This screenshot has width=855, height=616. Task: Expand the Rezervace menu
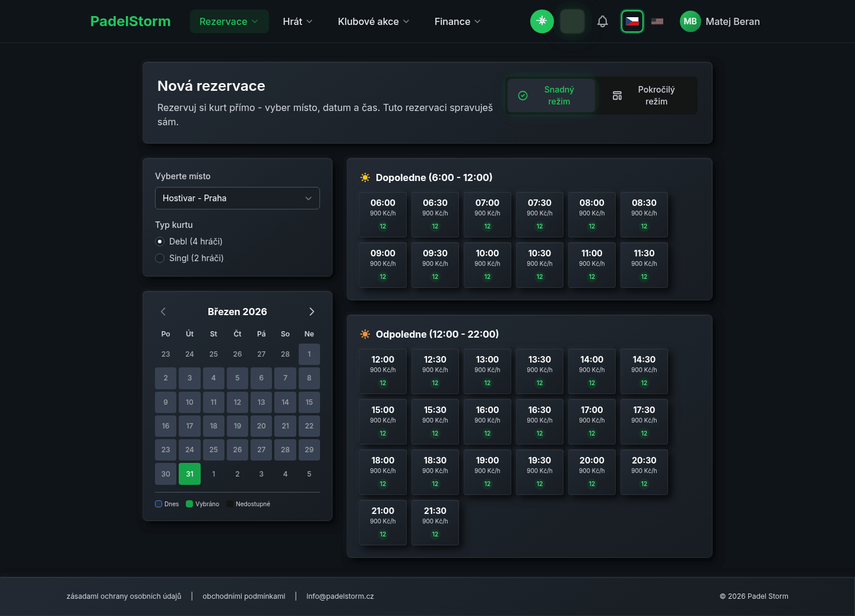point(229,21)
